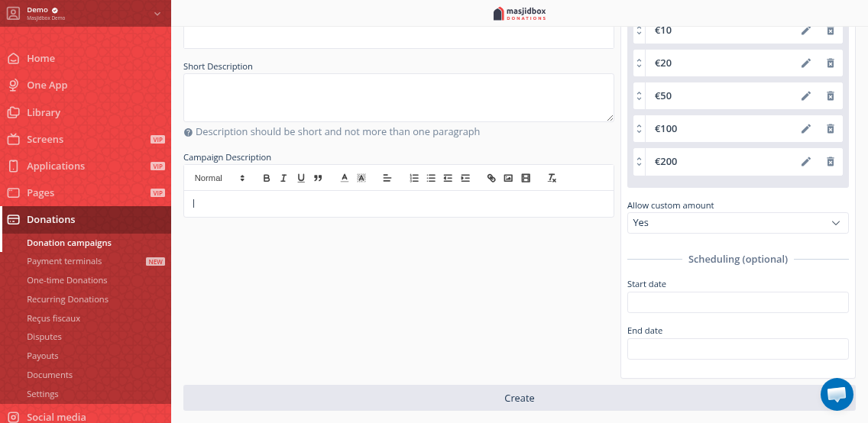Insert a video into the description

tap(526, 178)
